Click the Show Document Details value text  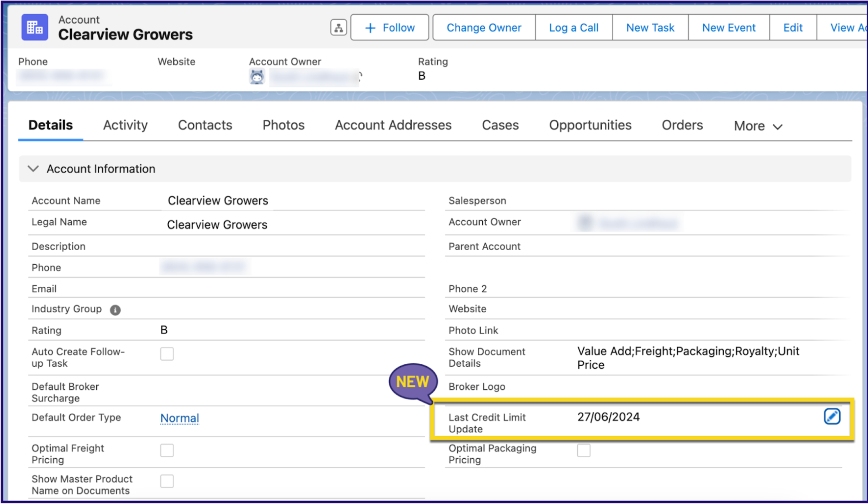[x=688, y=358]
